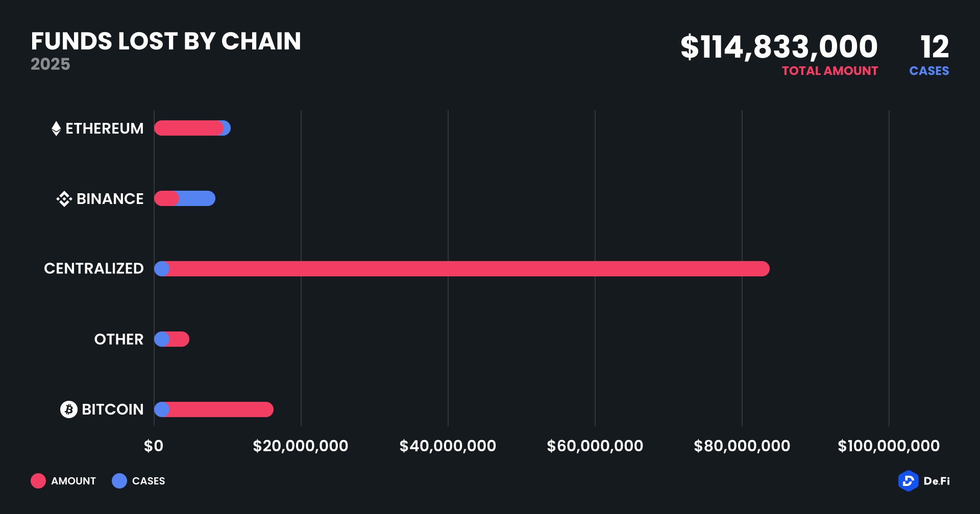This screenshot has height=514, width=980.
Task: Click the $114,833,000 total amount figure
Action: [x=779, y=47]
